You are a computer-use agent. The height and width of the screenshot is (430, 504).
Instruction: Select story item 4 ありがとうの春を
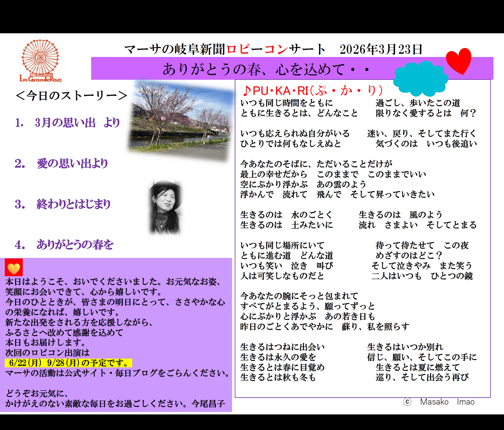coord(64,245)
